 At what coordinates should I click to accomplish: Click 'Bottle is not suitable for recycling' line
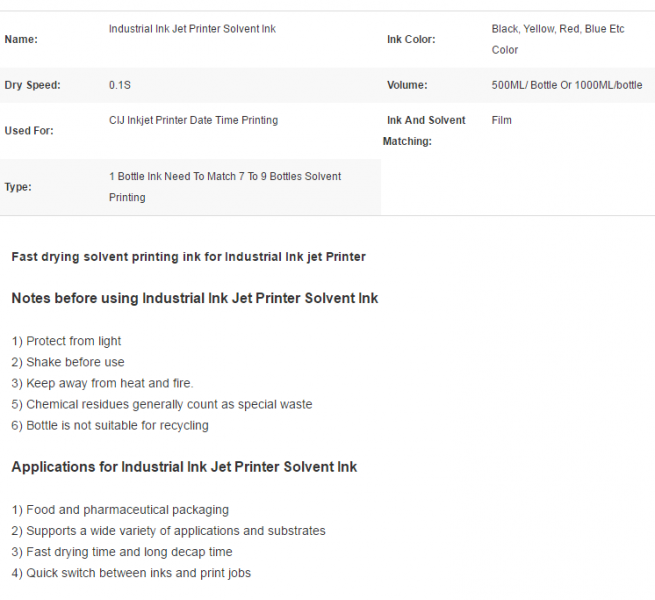(x=110, y=425)
